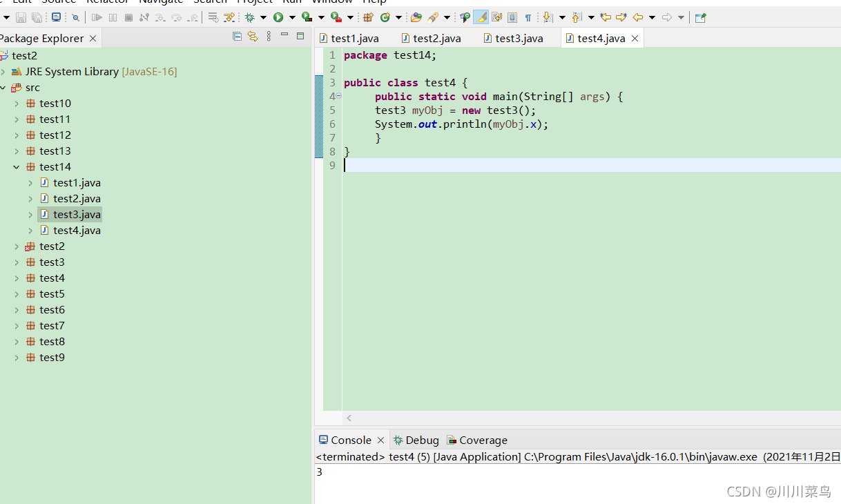Click the Drop to Frame icon
Image resolution: width=841 pixels, height=504 pixels.
coord(213,17)
